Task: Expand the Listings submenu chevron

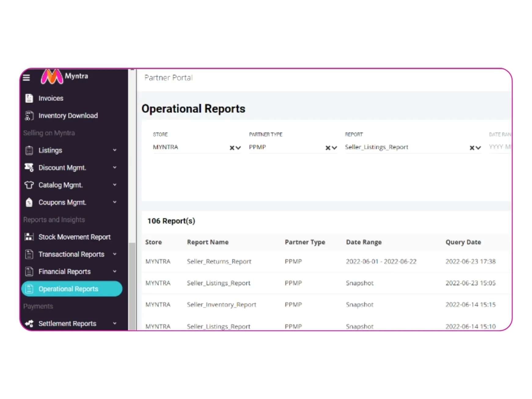Action: pos(115,150)
